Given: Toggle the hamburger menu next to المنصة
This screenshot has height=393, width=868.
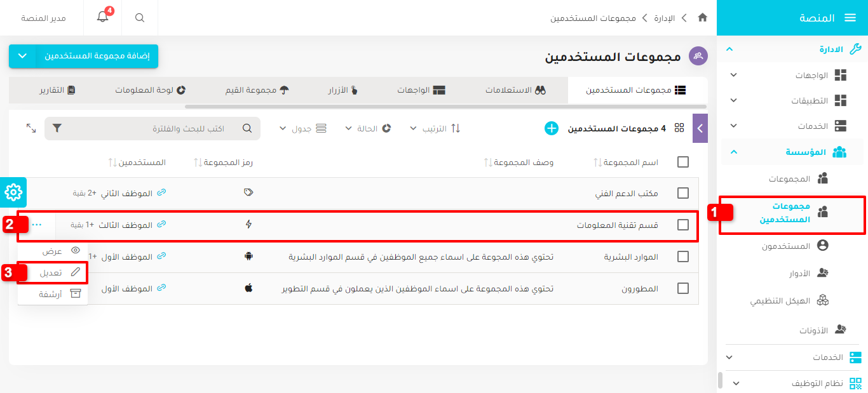Looking at the screenshot, I should pyautogui.click(x=850, y=18).
